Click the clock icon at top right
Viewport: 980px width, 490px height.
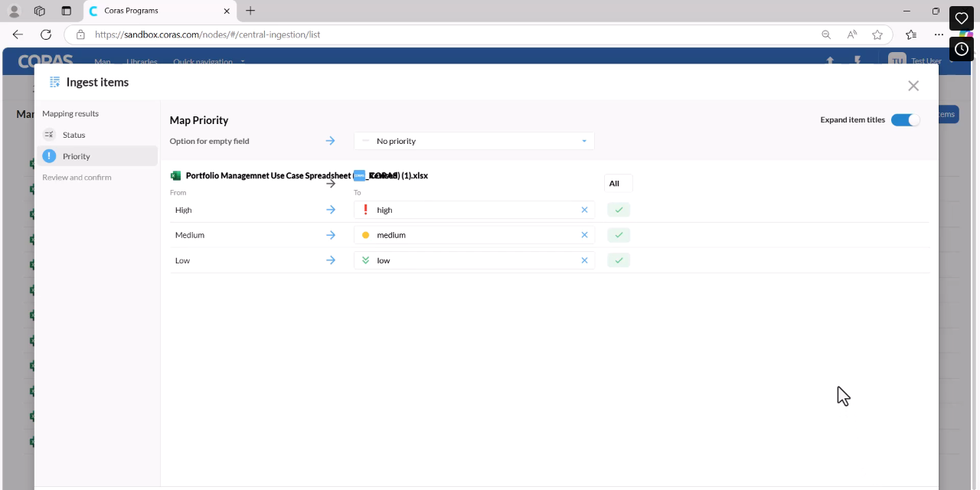(962, 49)
